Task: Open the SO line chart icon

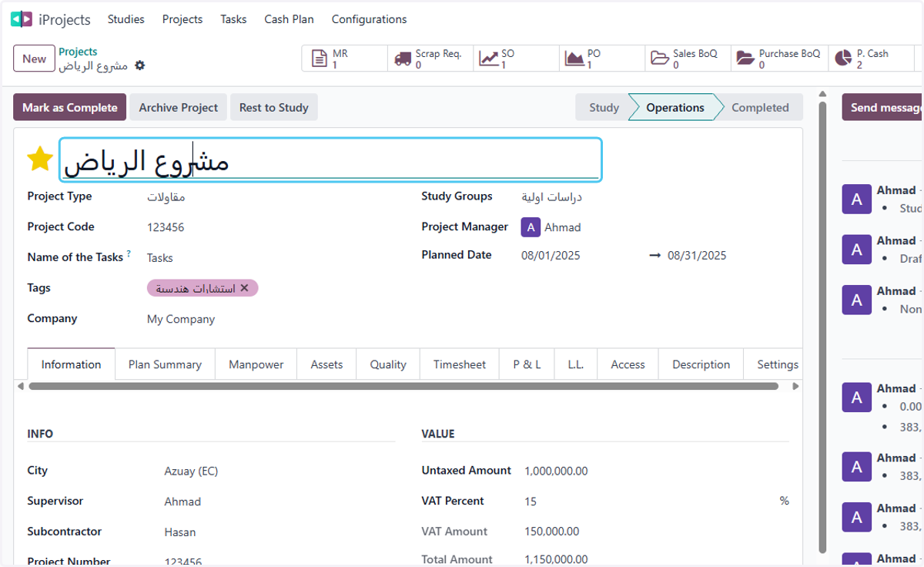Action: coord(488,59)
